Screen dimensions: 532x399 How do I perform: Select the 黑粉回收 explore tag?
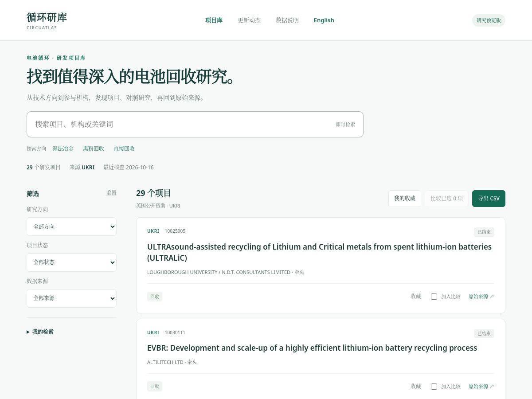coord(94,149)
